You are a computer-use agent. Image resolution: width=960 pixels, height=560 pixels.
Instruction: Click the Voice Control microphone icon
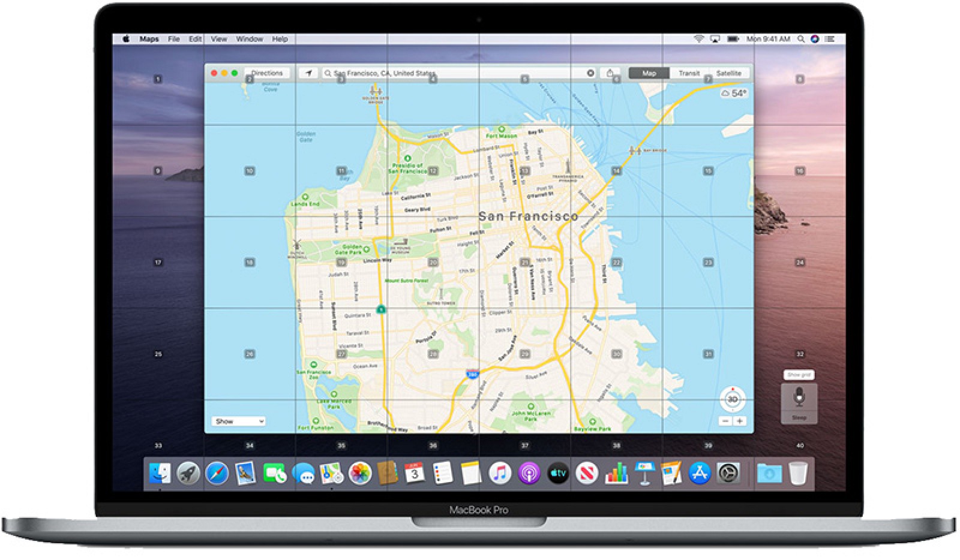click(799, 397)
